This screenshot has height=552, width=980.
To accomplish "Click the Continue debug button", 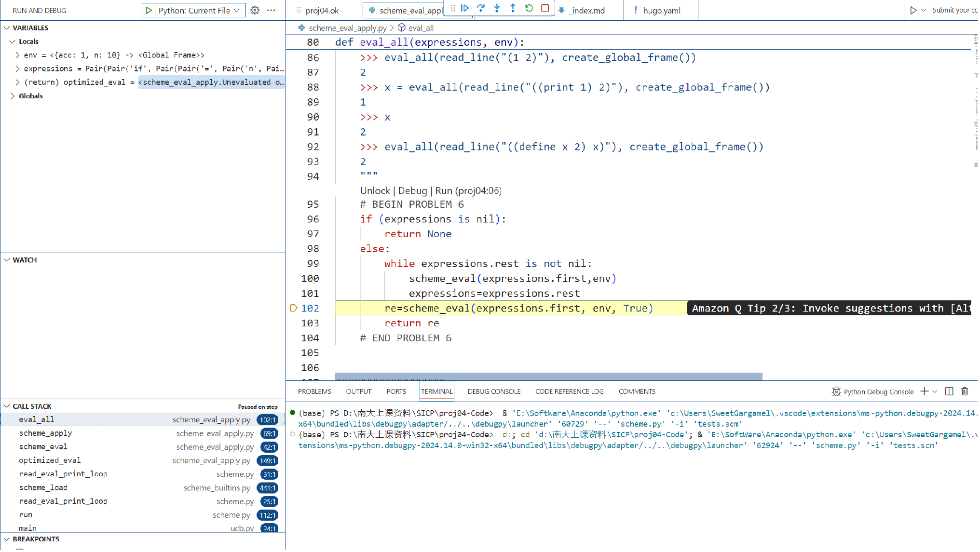I will pos(465,8).
